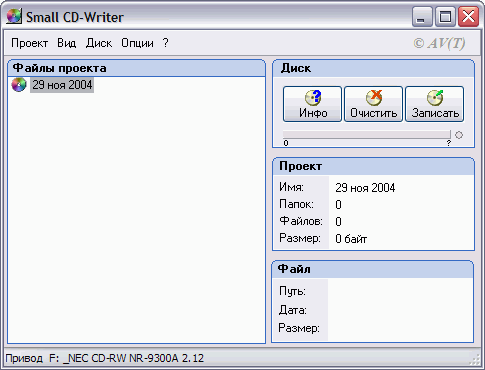Open the ? help menu
The height and width of the screenshot is (370, 485).
166,43
